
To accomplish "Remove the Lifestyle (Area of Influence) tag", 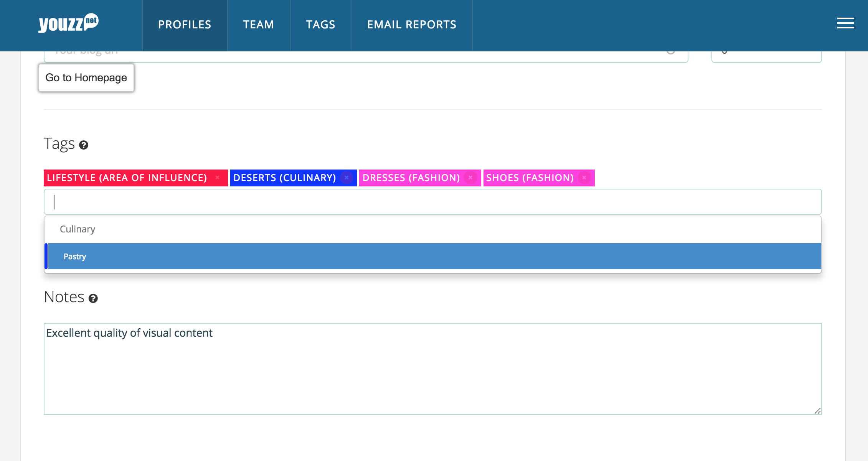I will pos(217,178).
